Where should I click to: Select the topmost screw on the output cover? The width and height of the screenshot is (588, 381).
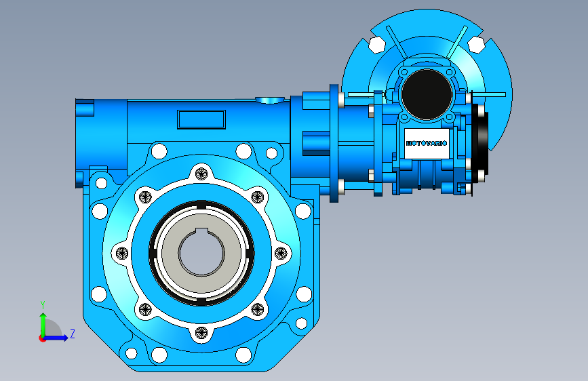201,174
